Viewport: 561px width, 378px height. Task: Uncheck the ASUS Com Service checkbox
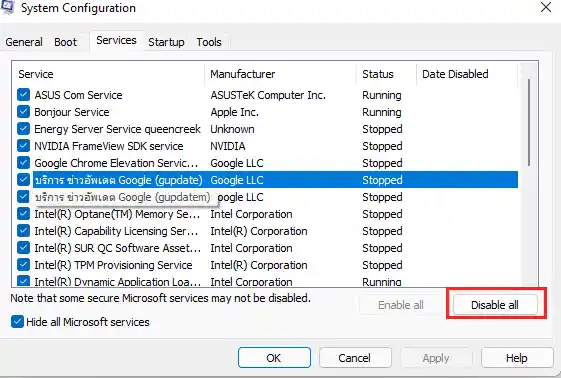click(x=23, y=95)
